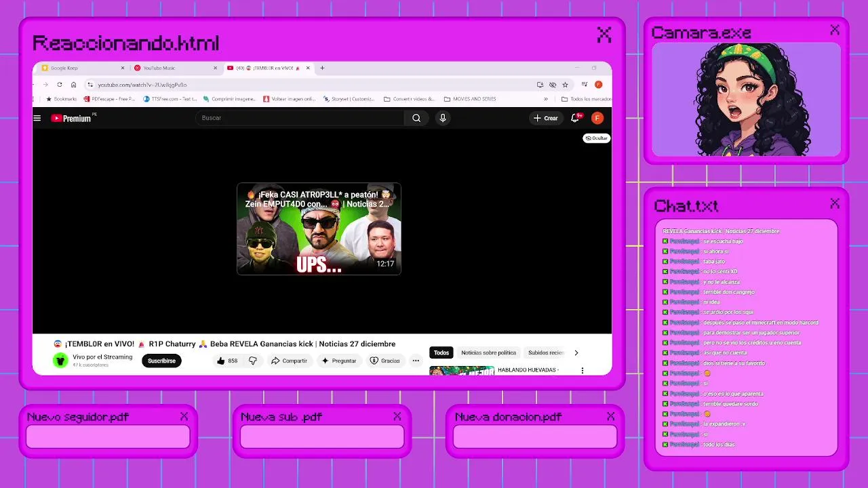Screen dimensions: 868x488
Task: Click chat message 'terrible quedare sordo'
Action: pos(730,404)
